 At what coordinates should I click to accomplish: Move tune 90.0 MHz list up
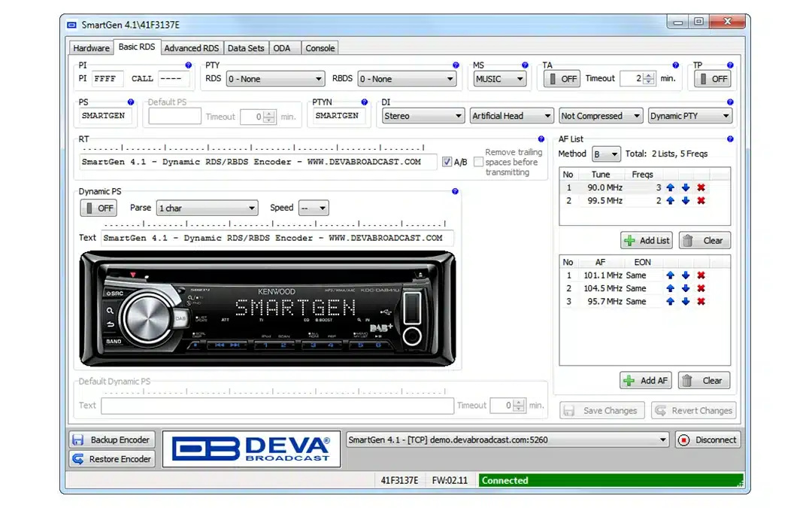pyautogui.click(x=670, y=187)
